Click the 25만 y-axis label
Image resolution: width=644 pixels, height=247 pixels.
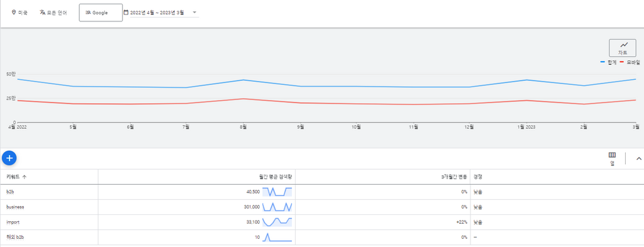(11, 98)
